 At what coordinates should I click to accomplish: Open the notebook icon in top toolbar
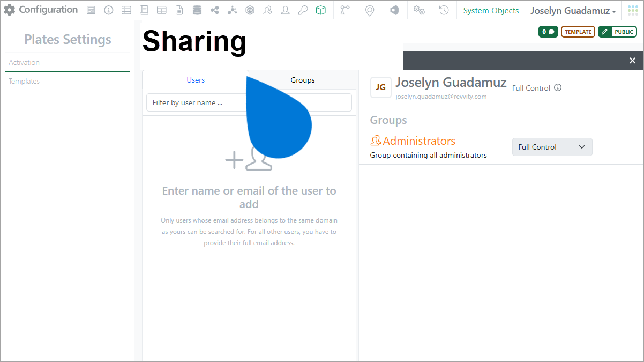point(144,10)
